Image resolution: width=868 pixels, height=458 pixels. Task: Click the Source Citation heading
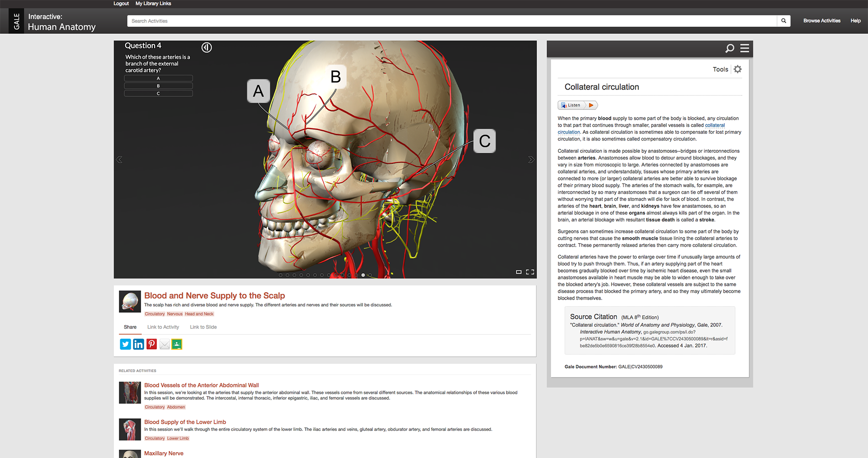pyautogui.click(x=594, y=316)
